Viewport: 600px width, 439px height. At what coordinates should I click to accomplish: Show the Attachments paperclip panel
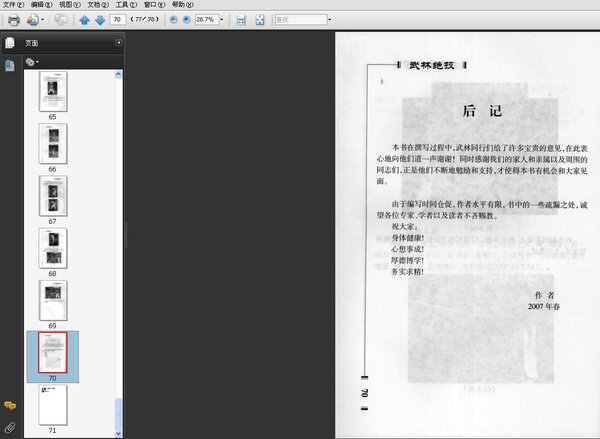pos(10,427)
